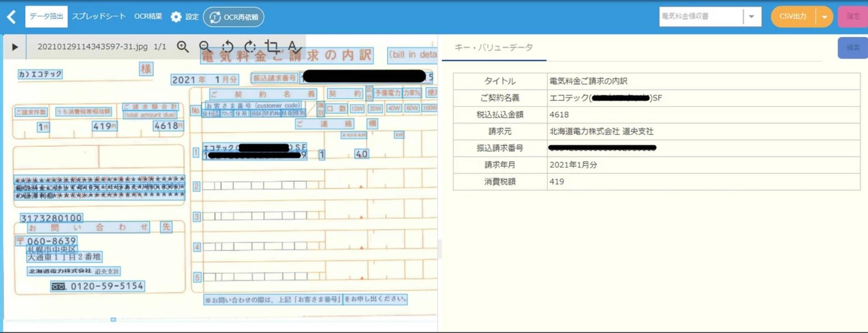The height and width of the screenshot is (333, 868).
Task: Open the OCR結果 tab
Action: click(148, 17)
